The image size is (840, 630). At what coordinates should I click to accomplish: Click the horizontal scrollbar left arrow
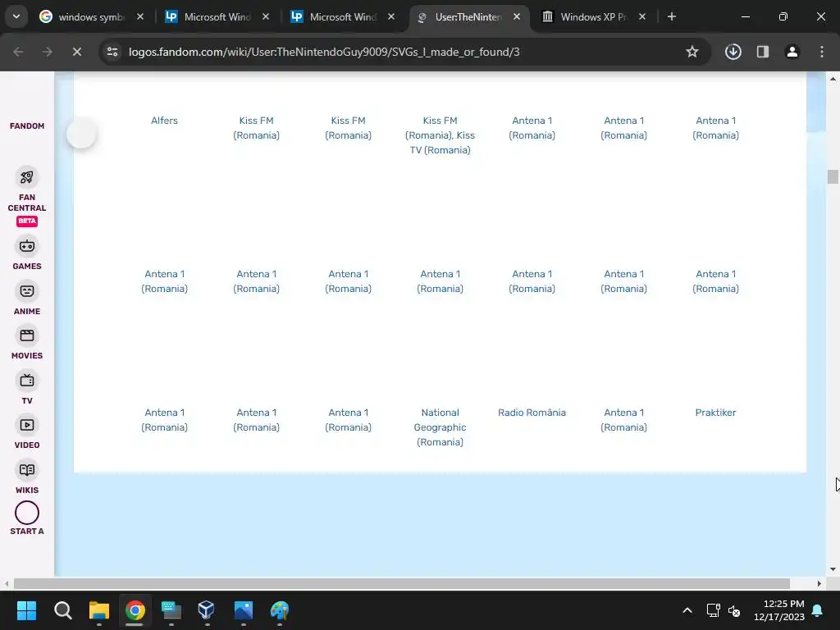[7, 583]
